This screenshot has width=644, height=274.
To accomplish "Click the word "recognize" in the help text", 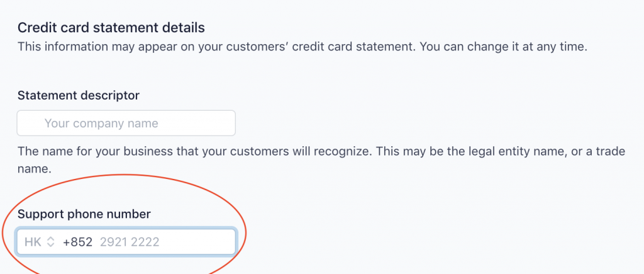I will coord(360,152).
